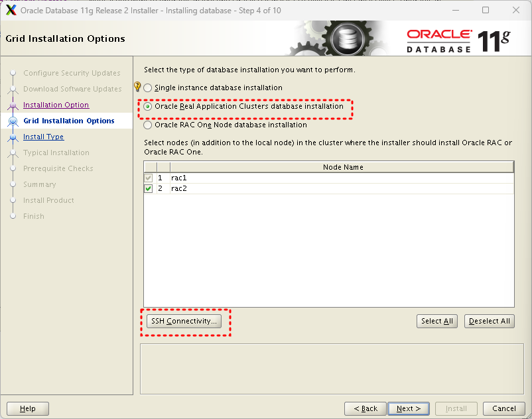Minimize the installer window
Image resolution: width=532 pixels, height=419 pixels.
pos(456,10)
